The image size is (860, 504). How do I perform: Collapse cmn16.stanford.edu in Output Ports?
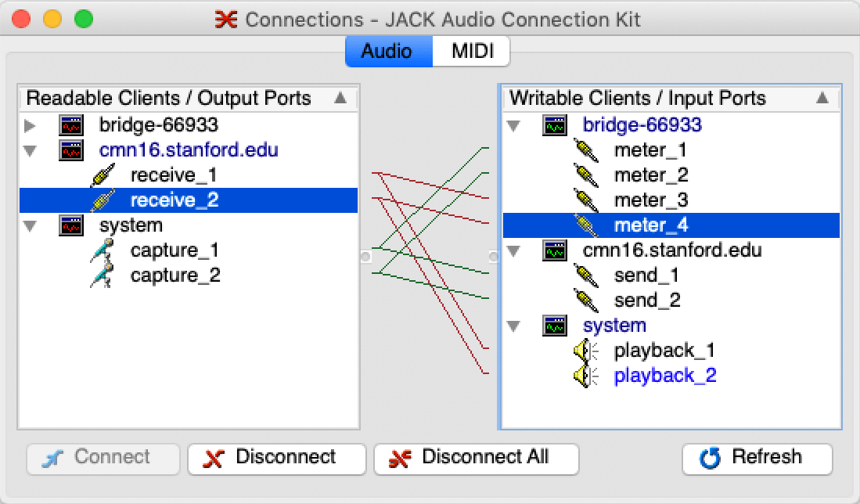[31, 150]
